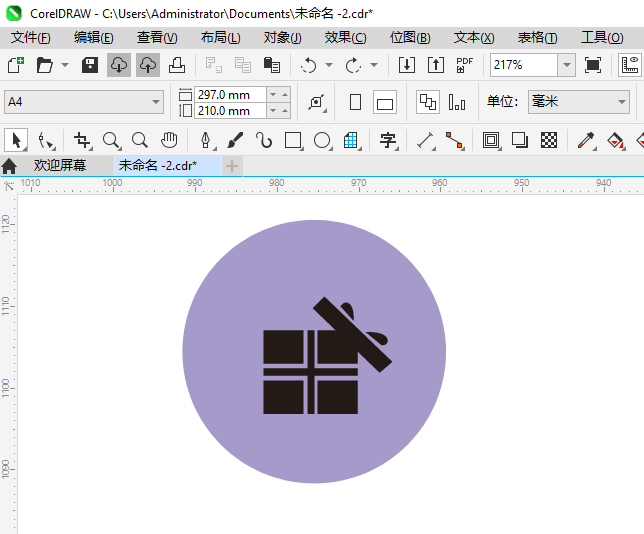Image resolution: width=644 pixels, height=534 pixels.
Task: Save the document with the floppy icon
Action: pos(90,65)
